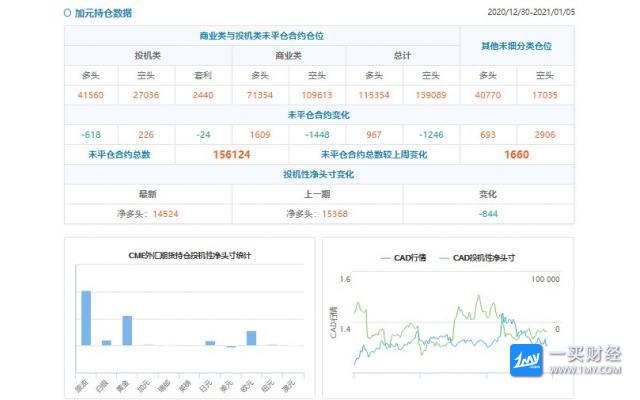Toggle the CAD行情 legend series

(403, 258)
